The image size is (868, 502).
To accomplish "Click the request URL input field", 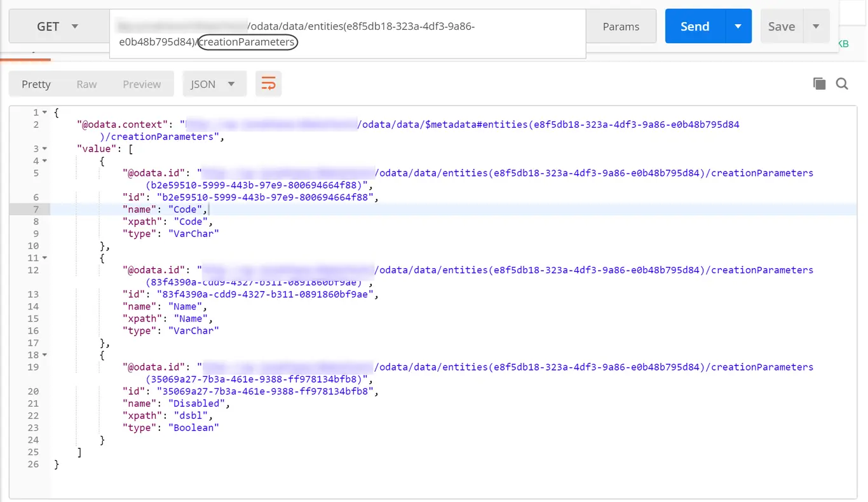I will pos(348,34).
